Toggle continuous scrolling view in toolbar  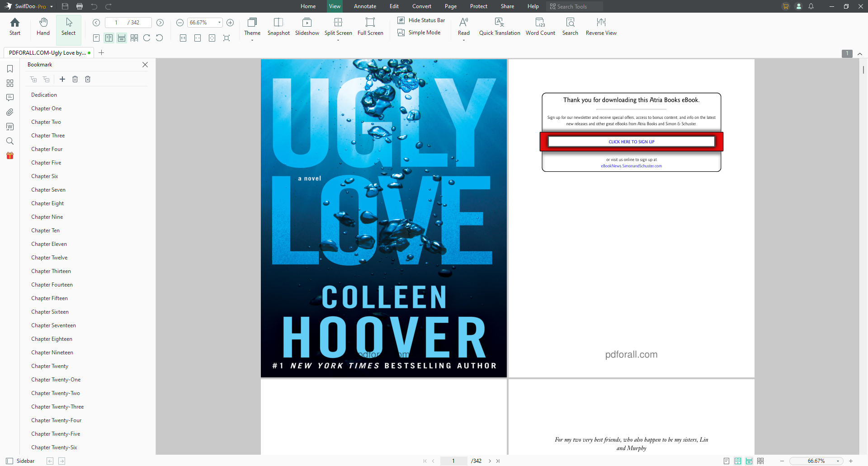pos(122,38)
